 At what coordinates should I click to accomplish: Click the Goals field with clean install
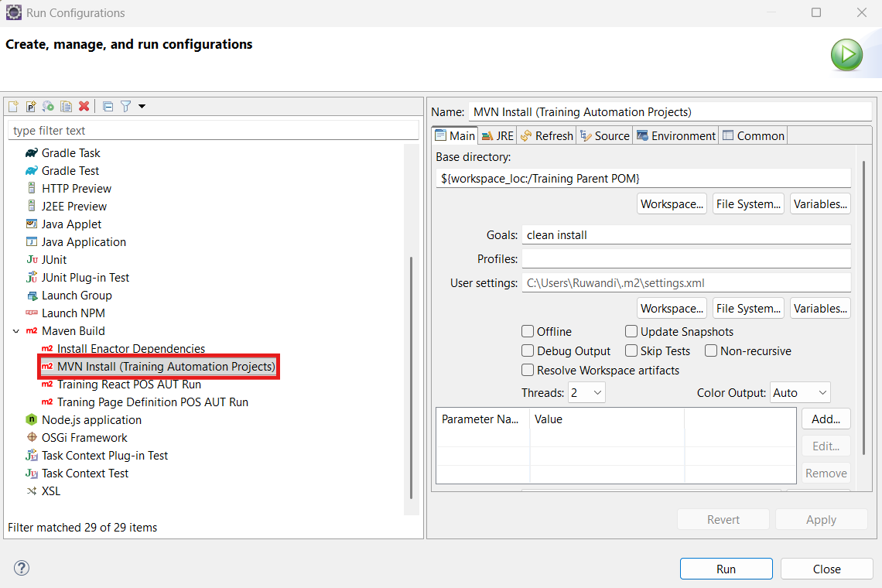click(686, 235)
